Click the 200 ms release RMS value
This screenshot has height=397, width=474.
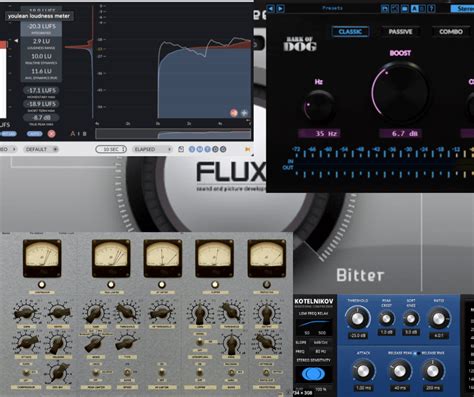pos(433,388)
